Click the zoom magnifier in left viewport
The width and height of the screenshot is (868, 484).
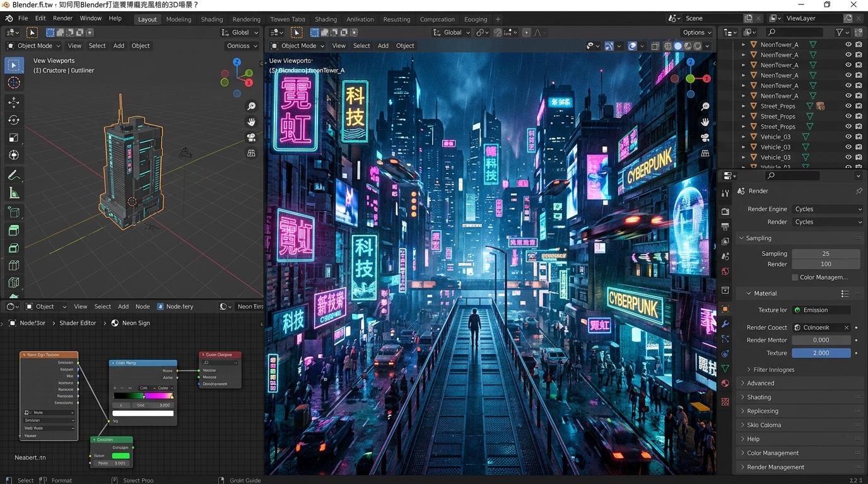[x=251, y=107]
